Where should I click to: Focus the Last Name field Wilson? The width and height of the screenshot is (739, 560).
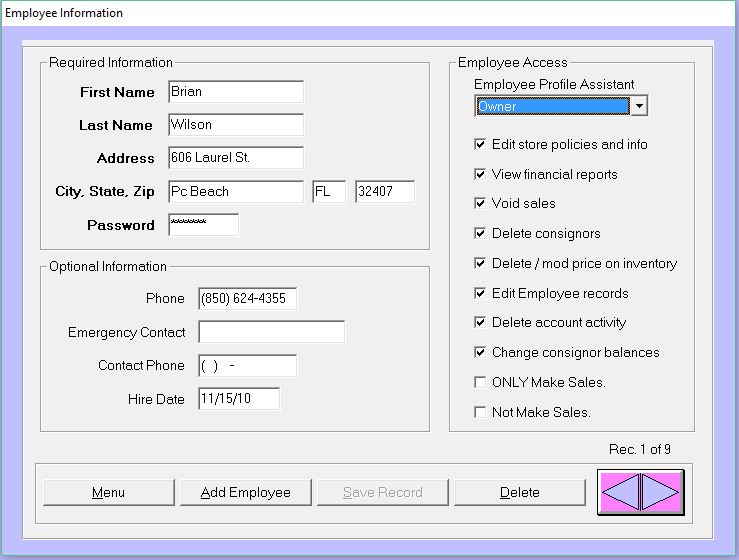[x=236, y=125]
